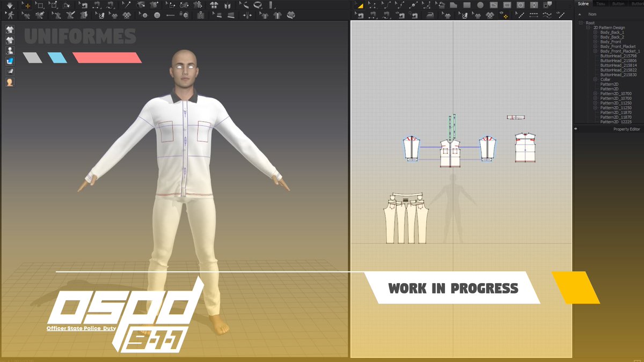This screenshot has height=362, width=644.
Task: Switch to the Tissu tab
Action: pyautogui.click(x=601, y=4)
